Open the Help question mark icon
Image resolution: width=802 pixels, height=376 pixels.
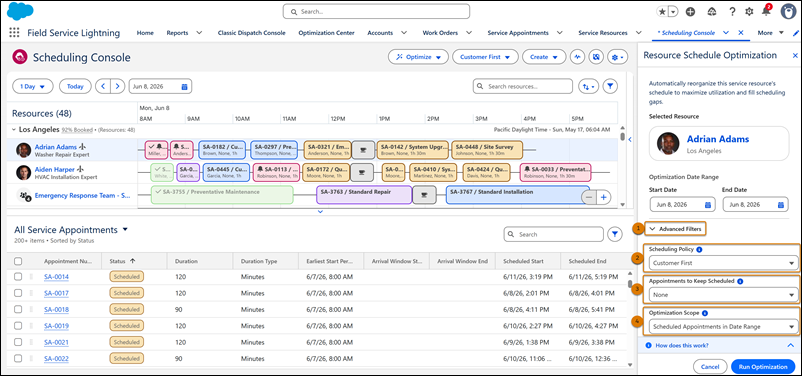732,11
